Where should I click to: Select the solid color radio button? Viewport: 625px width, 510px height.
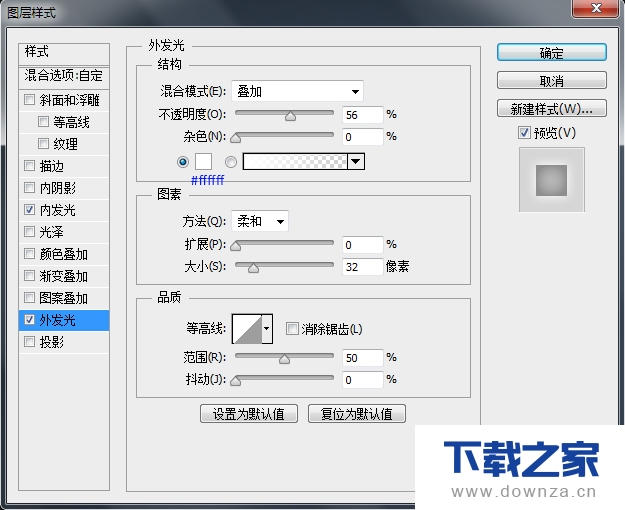point(183,162)
